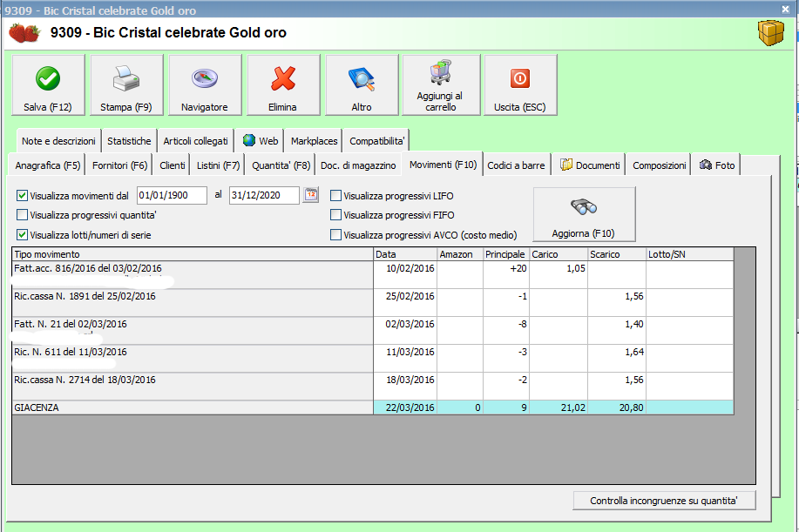Enable Visualizza progressivi AVCO checkbox
The width and height of the screenshot is (799, 532).
pos(335,235)
